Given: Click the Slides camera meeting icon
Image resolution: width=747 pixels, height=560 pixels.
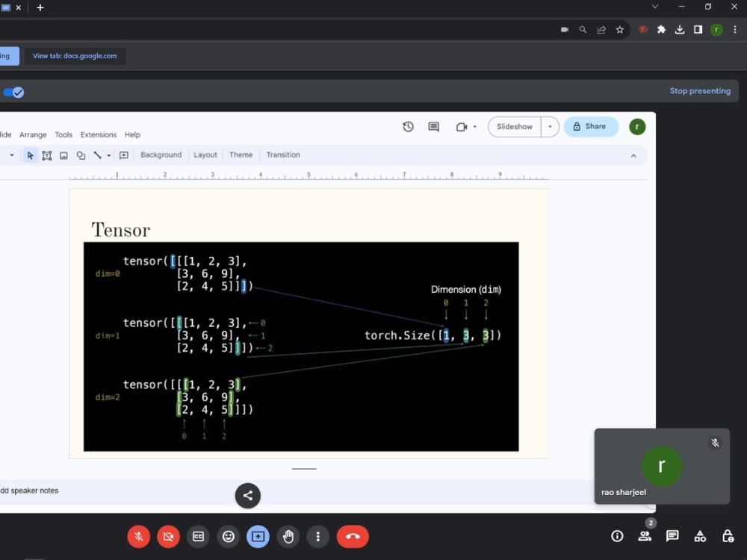Looking at the screenshot, I should click(461, 127).
